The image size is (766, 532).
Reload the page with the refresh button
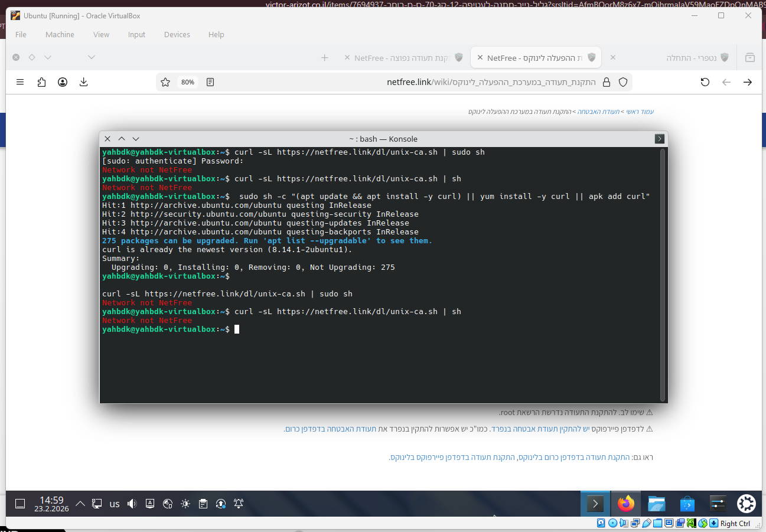705,82
